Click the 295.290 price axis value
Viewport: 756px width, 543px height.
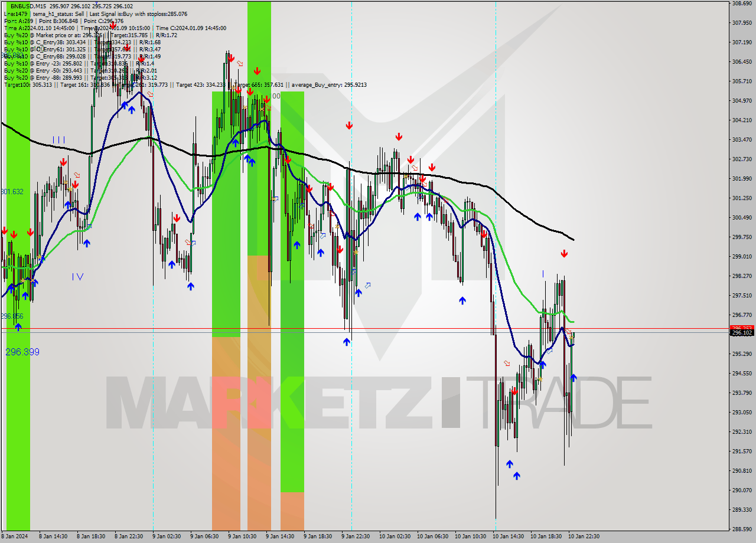742,354
